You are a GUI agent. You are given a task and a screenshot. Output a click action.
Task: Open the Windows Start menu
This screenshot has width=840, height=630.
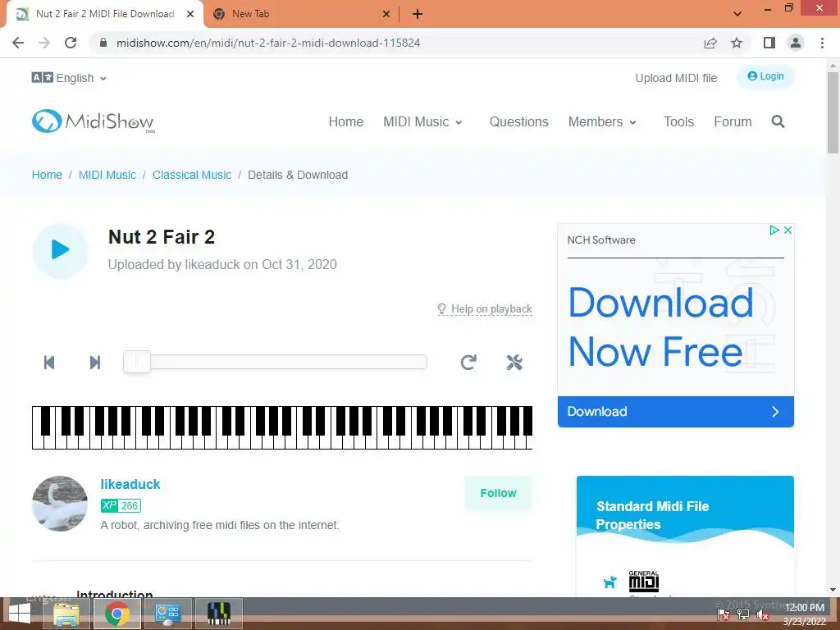pos(20,614)
